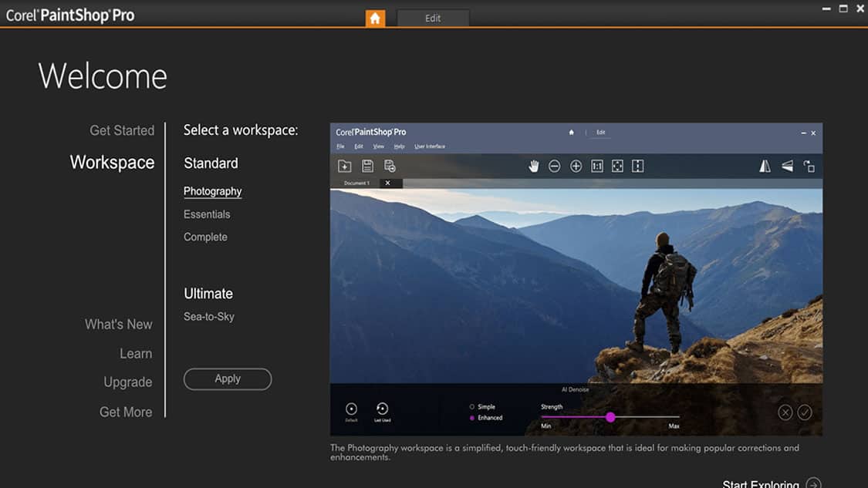Click the Save icon
The width and height of the screenshot is (868, 488).
[x=367, y=165]
